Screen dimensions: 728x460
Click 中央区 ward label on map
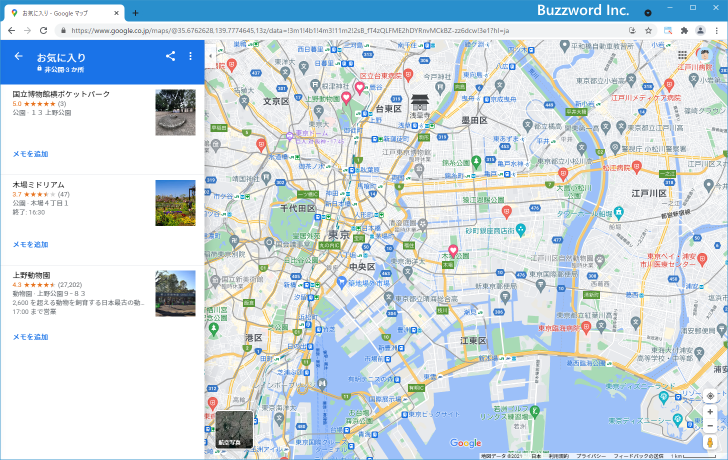[362, 267]
